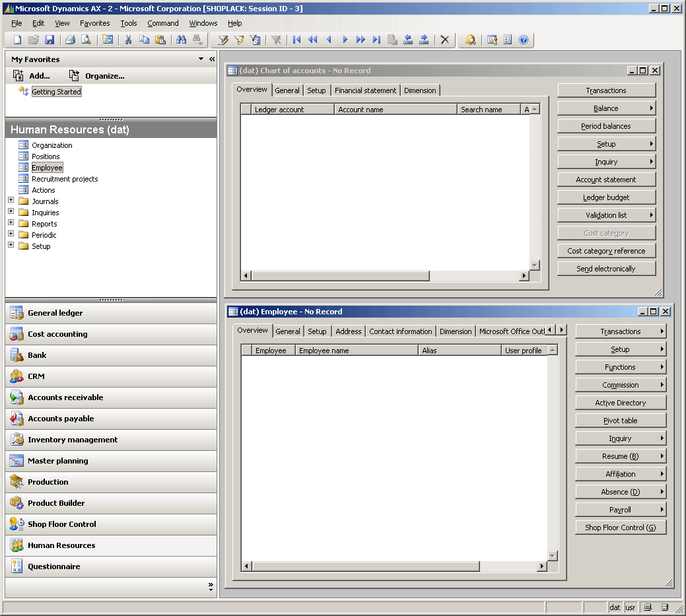Click the Shop Floor Control (G) button
The width and height of the screenshot is (686, 616).
coord(621,528)
